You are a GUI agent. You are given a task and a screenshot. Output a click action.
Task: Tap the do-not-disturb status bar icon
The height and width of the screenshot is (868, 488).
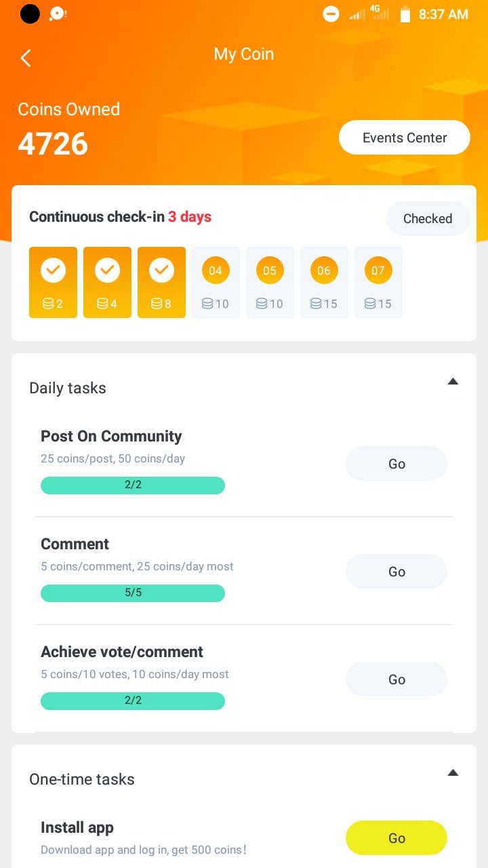331,14
